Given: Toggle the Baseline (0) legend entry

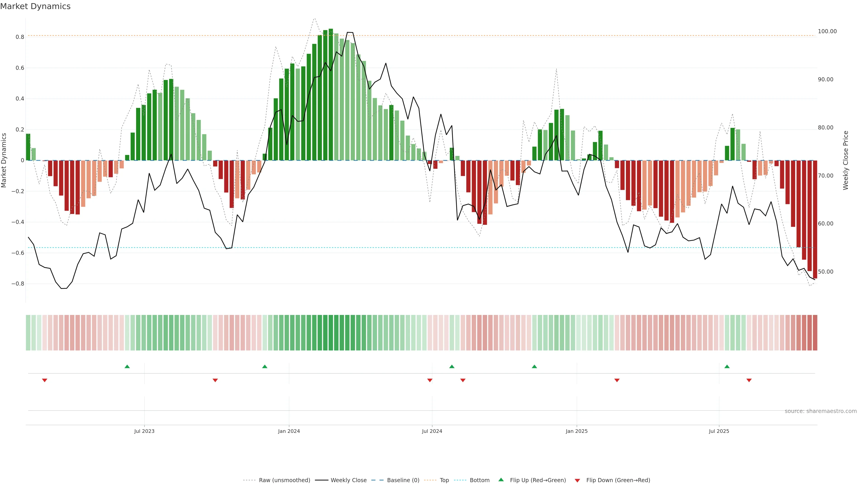Looking at the screenshot, I should tap(403, 480).
